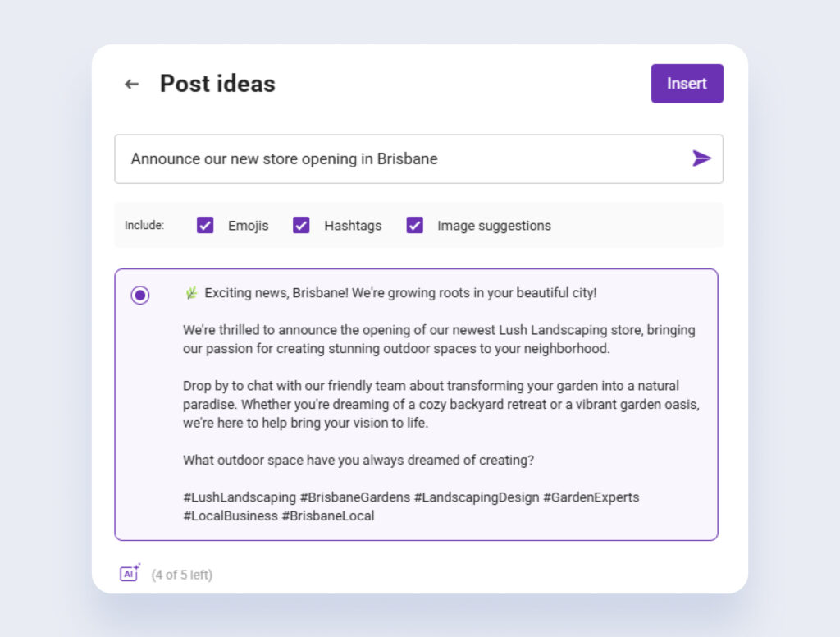The height and width of the screenshot is (637, 840).
Task: Click the Include label
Action: pyautogui.click(x=144, y=225)
